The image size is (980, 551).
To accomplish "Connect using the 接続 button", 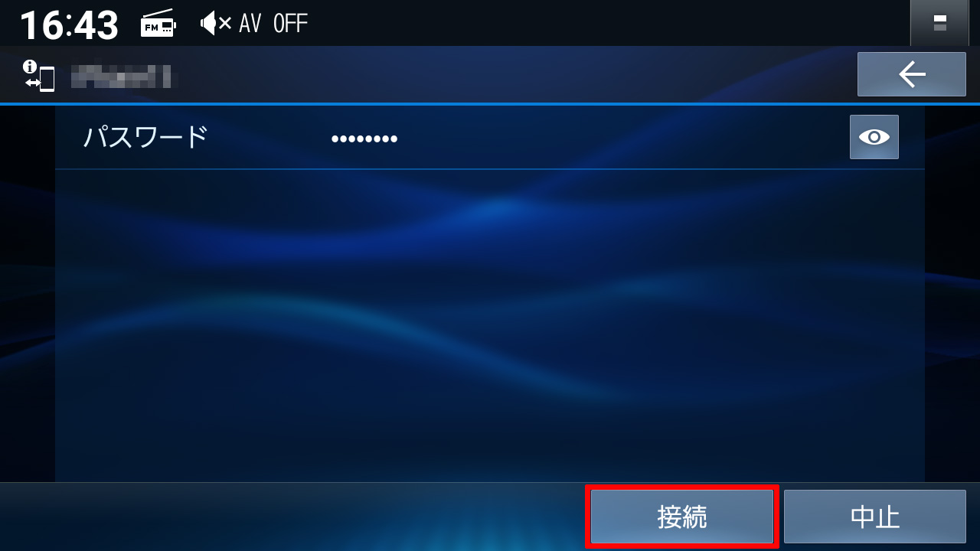I will [682, 517].
